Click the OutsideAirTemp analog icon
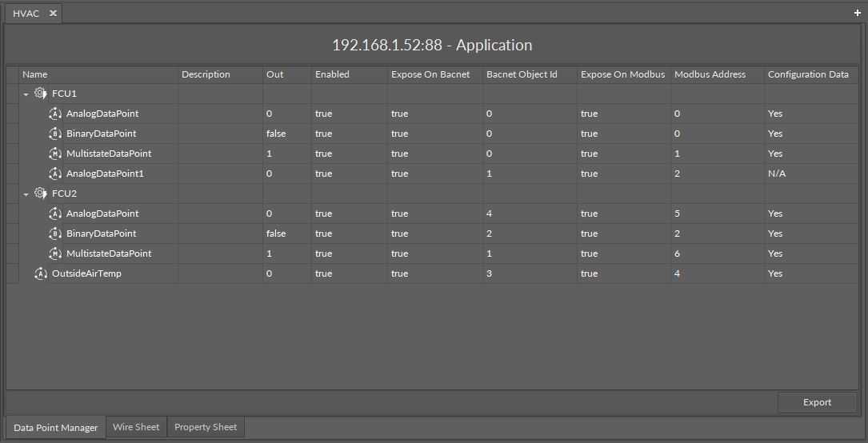The image size is (868, 443). click(41, 273)
